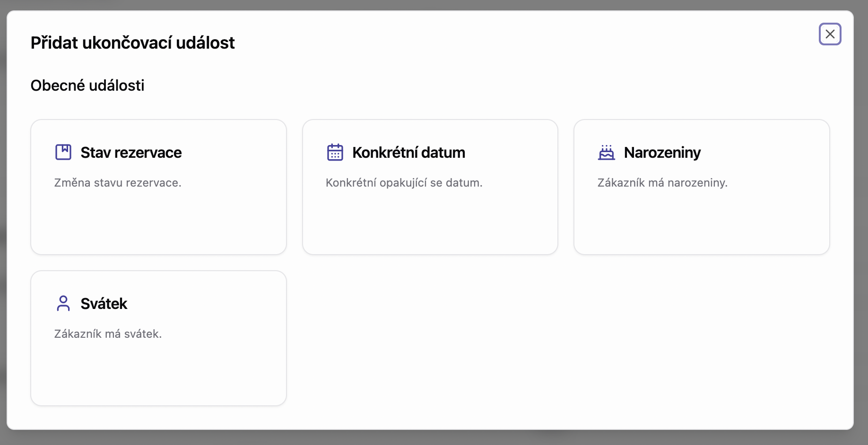Click the dimmed overlay outside the dialog
This screenshot has width=868, height=445.
(434, 438)
